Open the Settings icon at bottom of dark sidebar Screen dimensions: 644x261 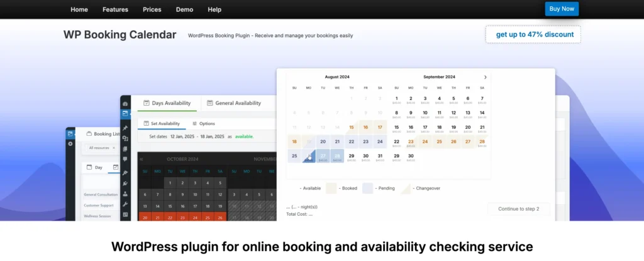125,214
